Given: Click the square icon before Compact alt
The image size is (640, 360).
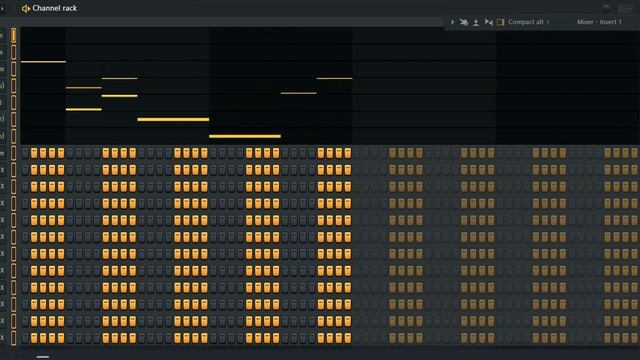Looking at the screenshot, I should pos(500,22).
